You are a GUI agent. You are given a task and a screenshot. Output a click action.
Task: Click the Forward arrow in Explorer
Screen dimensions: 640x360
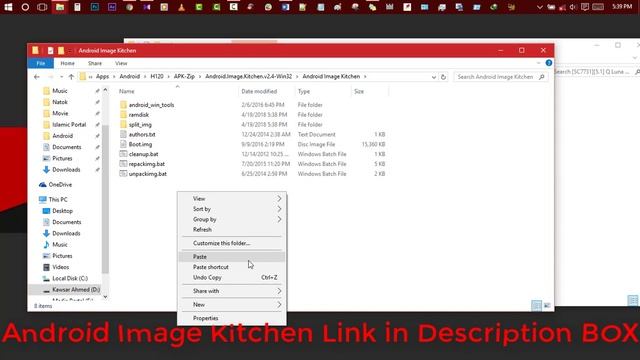pos(51,77)
